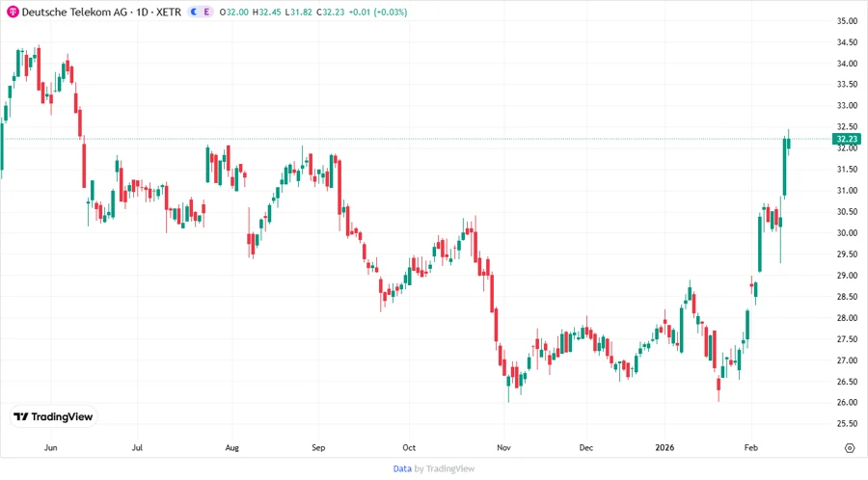Click the 35.00 price axis label
868x480 pixels.
coord(847,21)
